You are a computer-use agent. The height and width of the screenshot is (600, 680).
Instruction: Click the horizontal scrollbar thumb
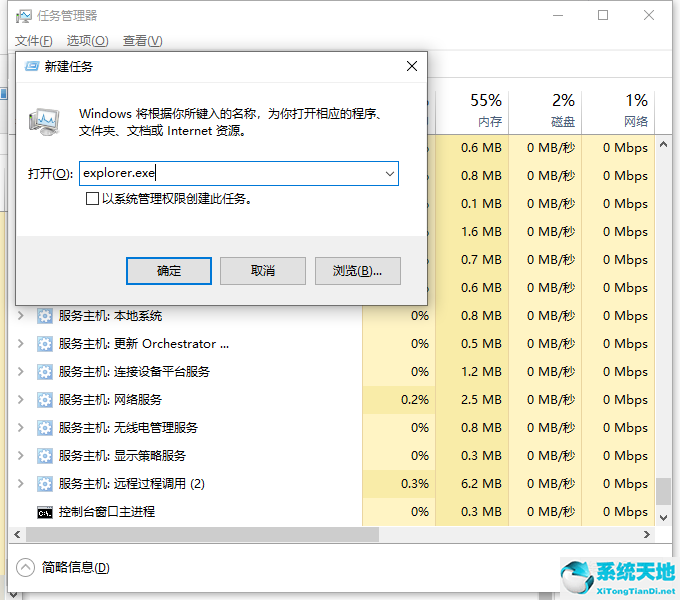pyautogui.click(x=202, y=535)
